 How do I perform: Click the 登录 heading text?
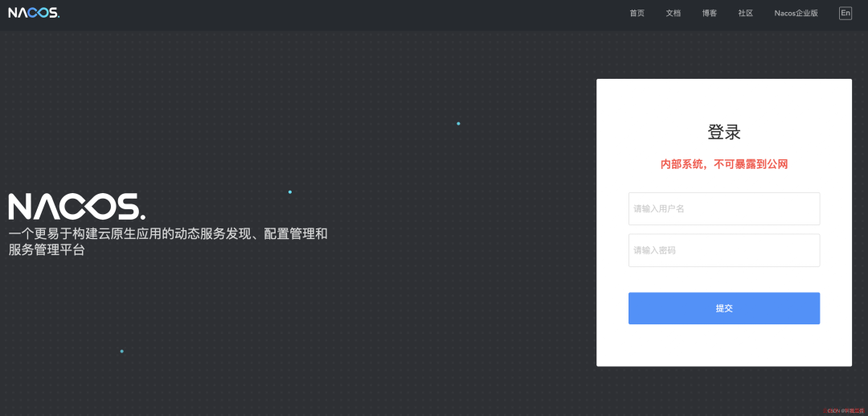(x=724, y=133)
